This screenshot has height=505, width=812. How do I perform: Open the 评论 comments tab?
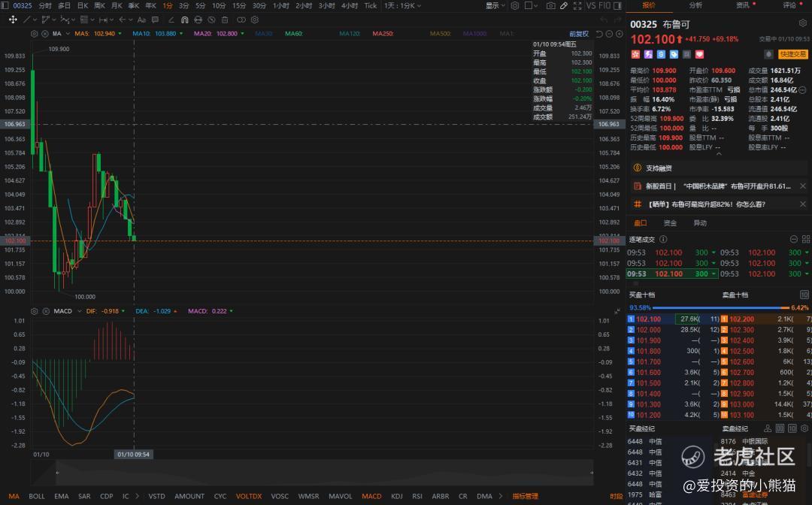(789, 5)
